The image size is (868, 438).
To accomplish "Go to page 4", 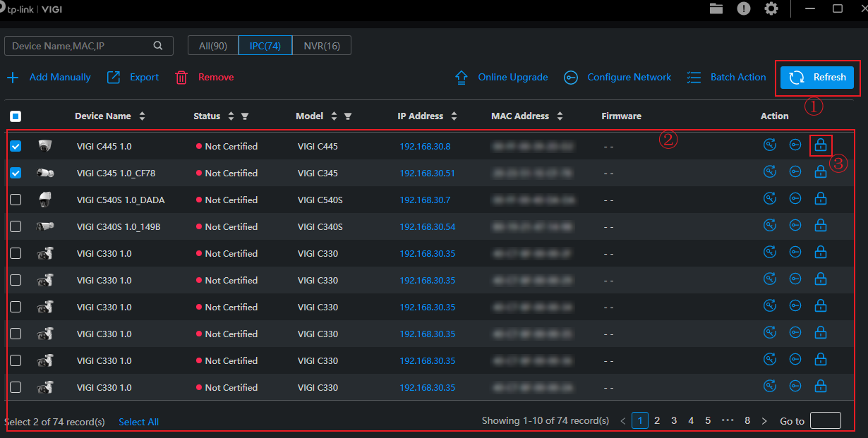I will pyautogui.click(x=691, y=420).
